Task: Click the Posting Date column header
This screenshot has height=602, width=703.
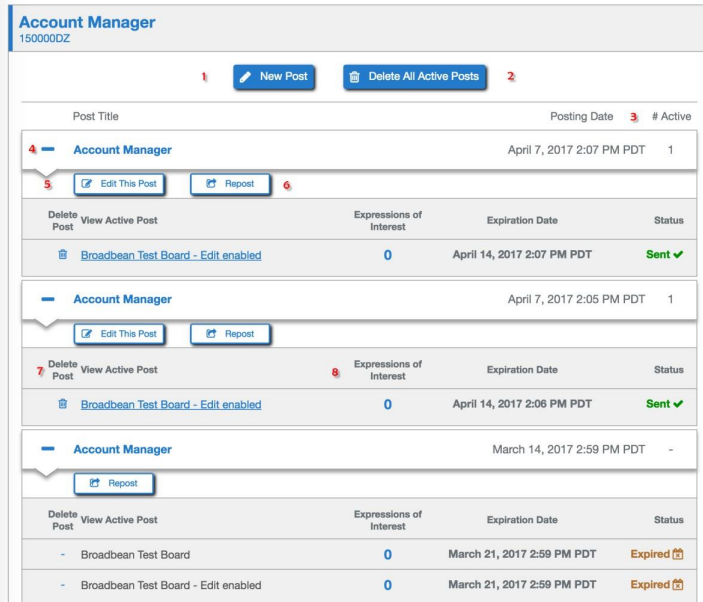Action: click(x=581, y=117)
